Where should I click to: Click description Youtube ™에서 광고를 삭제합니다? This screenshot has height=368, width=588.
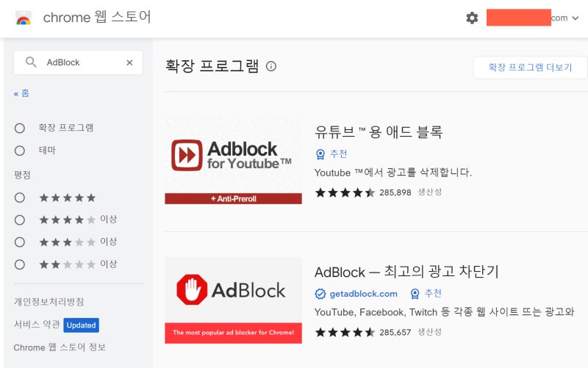(x=393, y=173)
